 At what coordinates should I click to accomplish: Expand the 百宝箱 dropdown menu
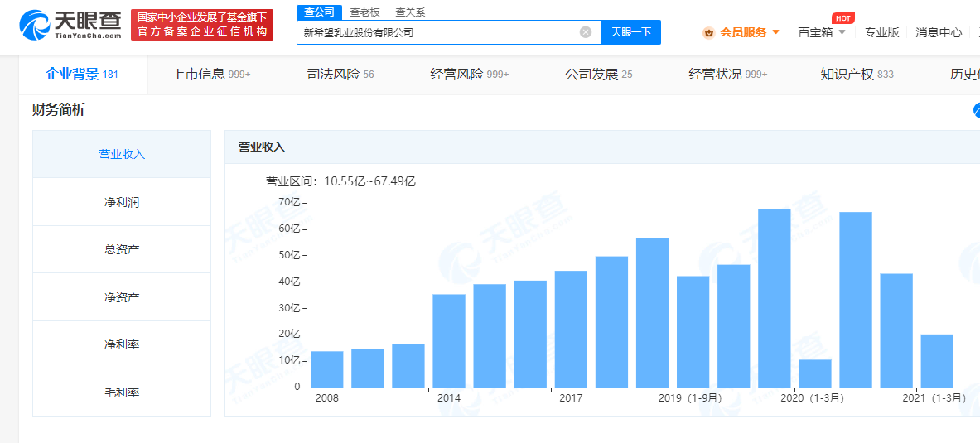tap(842, 32)
